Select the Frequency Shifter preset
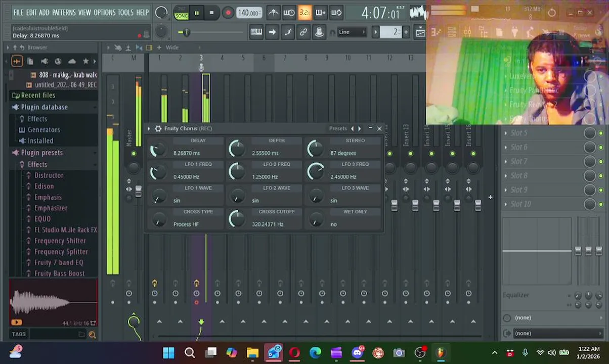609x364 pixels. point(60,241)
